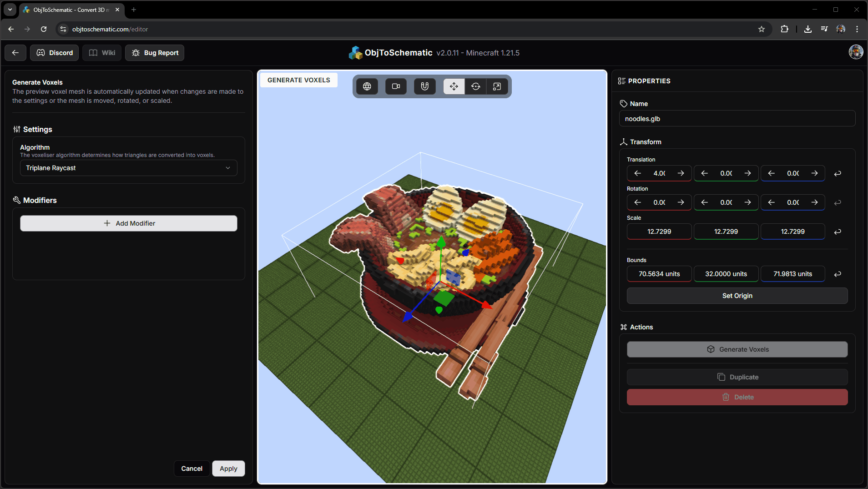Increase Translation X with right arrow

click(x=681, y=173)
